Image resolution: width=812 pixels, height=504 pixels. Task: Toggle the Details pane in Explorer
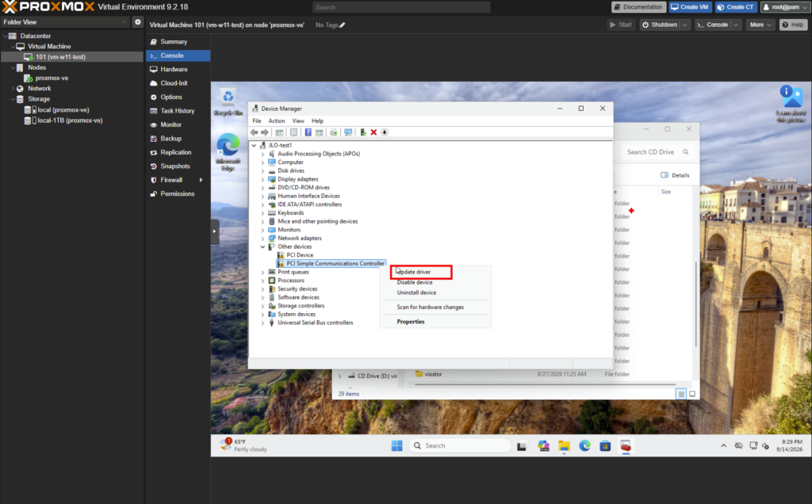click(x=675, y=175)
